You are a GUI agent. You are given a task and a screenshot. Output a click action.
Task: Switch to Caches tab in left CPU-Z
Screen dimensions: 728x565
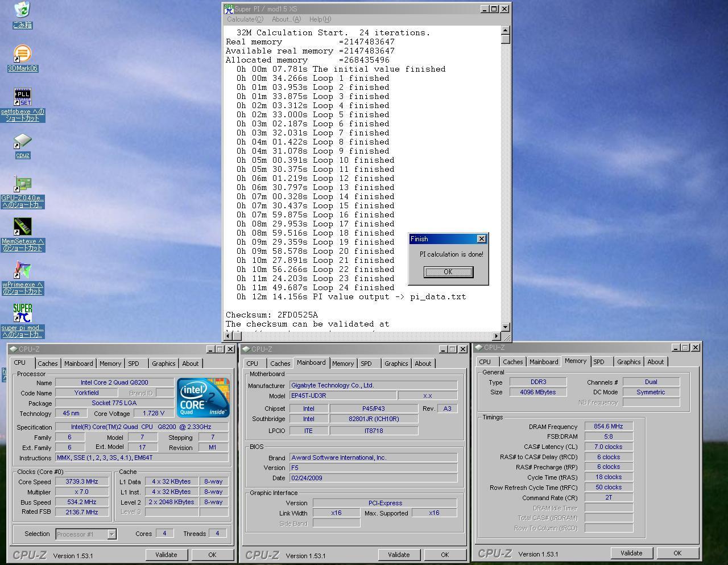(48, 364)
